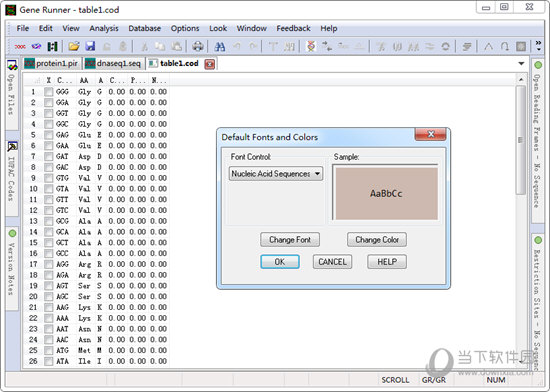Create a new green table file
This screenshot has height=392, width=550.
[x=53, y=46]
